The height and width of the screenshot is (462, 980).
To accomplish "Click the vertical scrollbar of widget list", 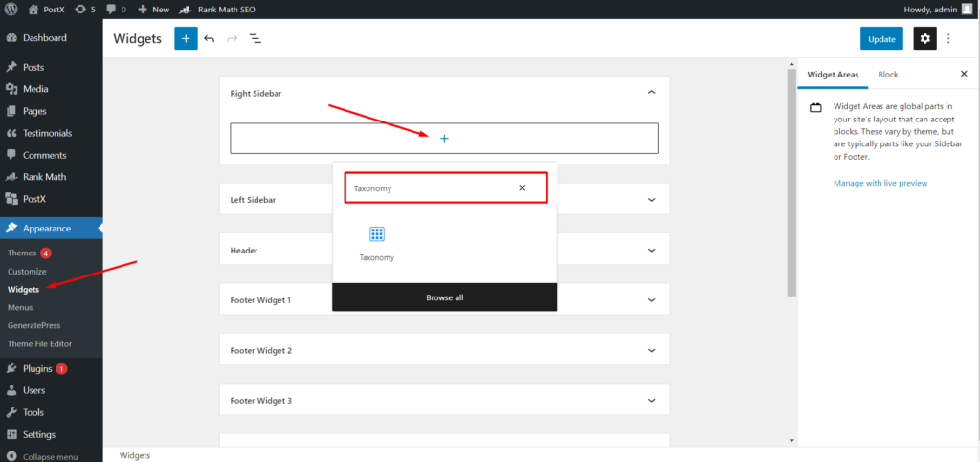I will (791, 182).
